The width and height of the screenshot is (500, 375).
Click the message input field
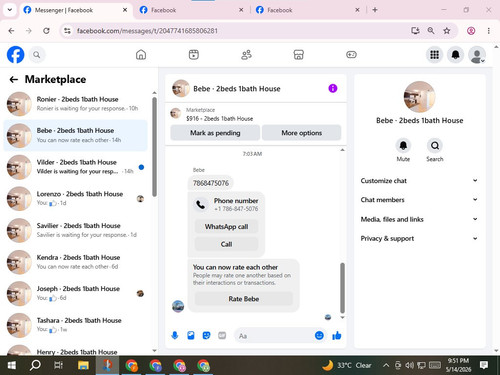(275, 336)
